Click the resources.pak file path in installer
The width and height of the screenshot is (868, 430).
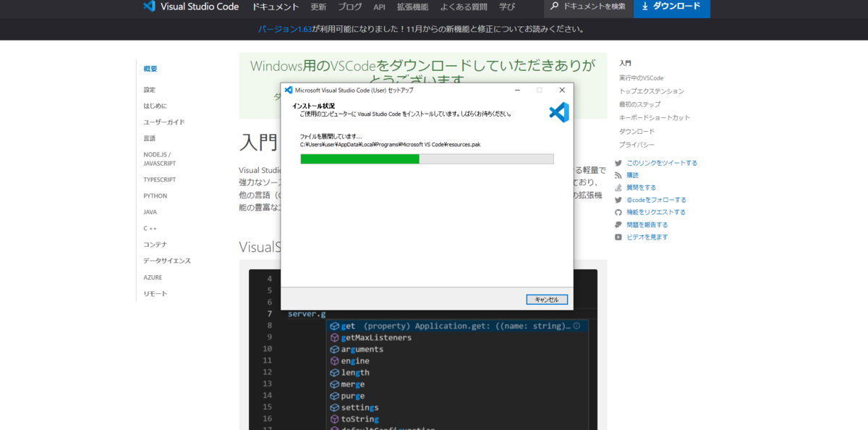[391, 144]
